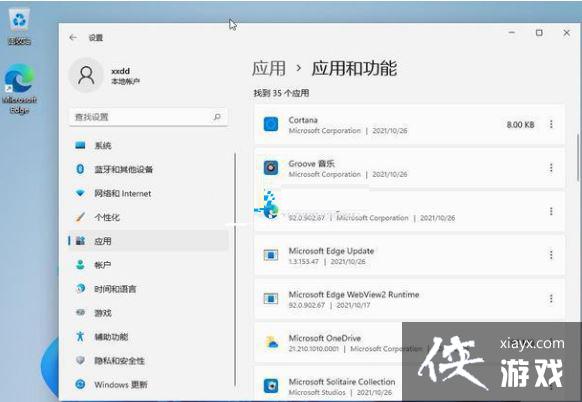This screenshot has width=582, height=402.
Task: Select 系统 in the settings sidebar
Action: [148, 145]
